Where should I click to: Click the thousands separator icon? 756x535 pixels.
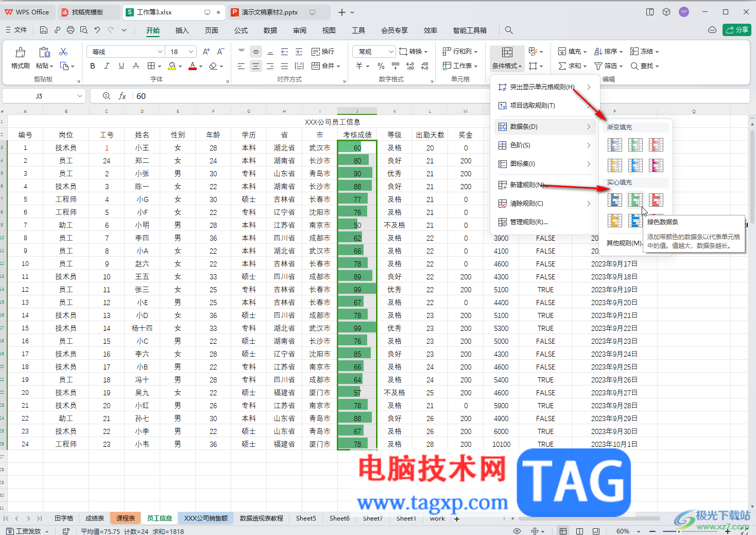pos(396,66)
